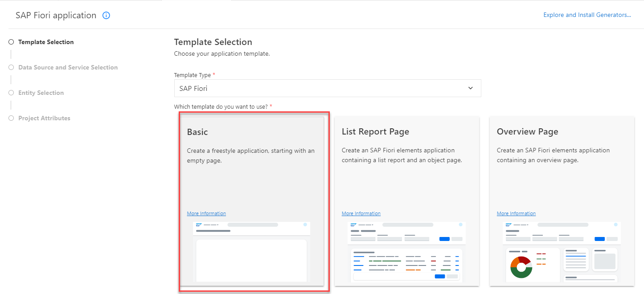Image resolution: width=644 pixels, height=294 pixels.
Task: Click the Template Type dropdown chevron
Action: [x=470, y=88]
